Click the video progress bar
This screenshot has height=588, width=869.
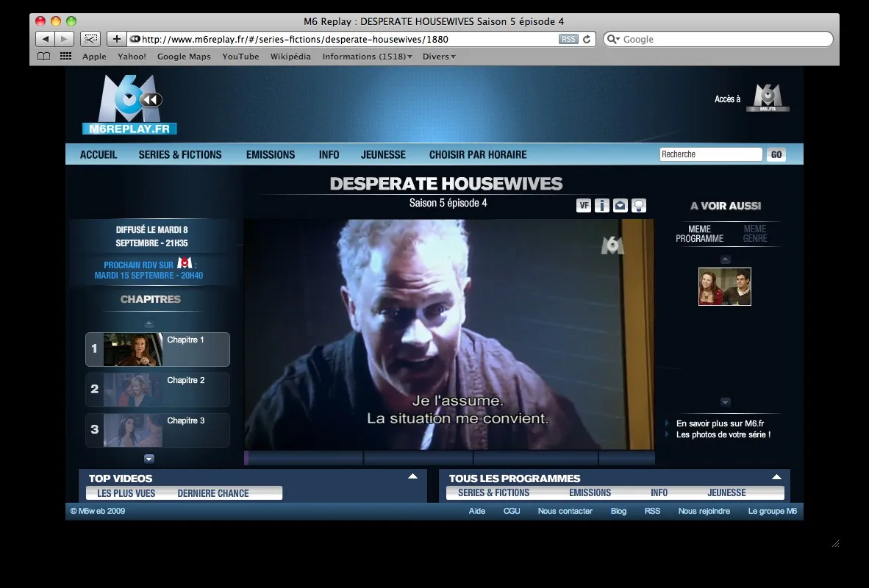pyautogui.click(x=449, y=458)
